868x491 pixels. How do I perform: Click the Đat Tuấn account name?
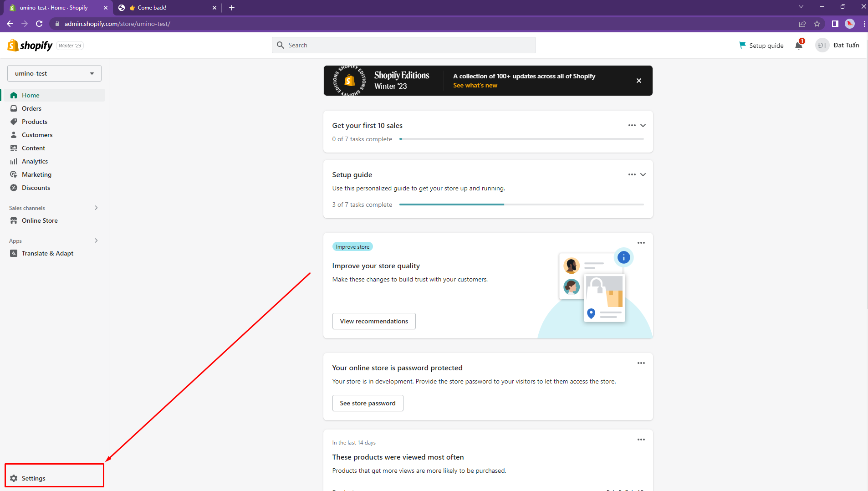pos(846,45)
